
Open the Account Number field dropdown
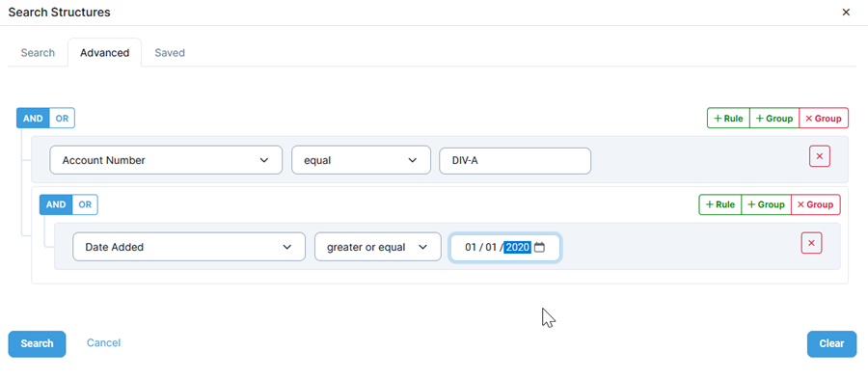tap(166, 160)
